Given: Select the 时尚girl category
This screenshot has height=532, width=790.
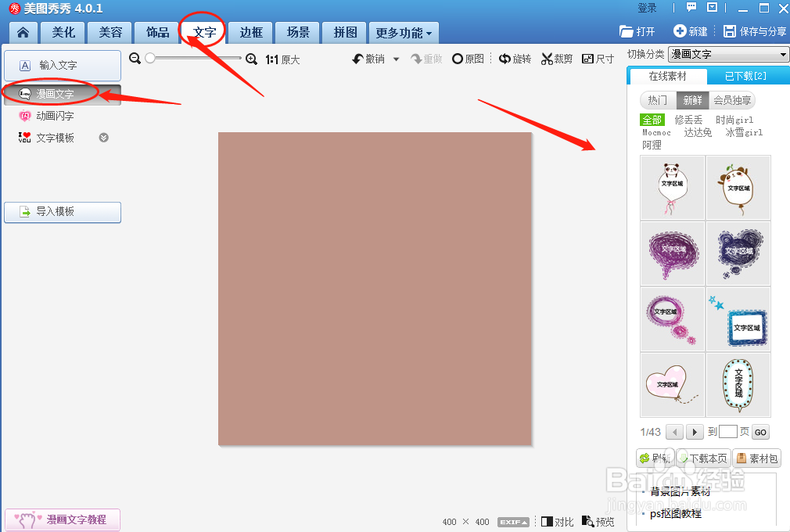Looking at the screenshot, I should [x=734, y=120].
